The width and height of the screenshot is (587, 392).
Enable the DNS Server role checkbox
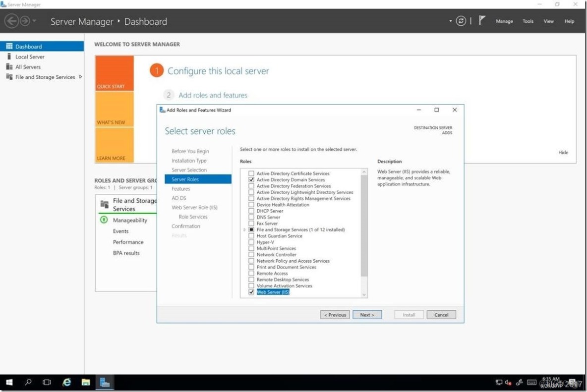point(251,217)
